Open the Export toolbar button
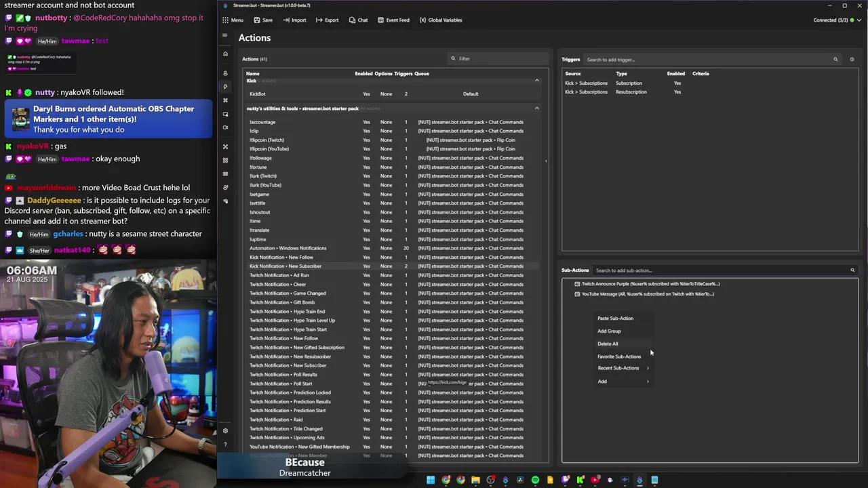This screenshot has height=488, width=868. click(327, 20)
